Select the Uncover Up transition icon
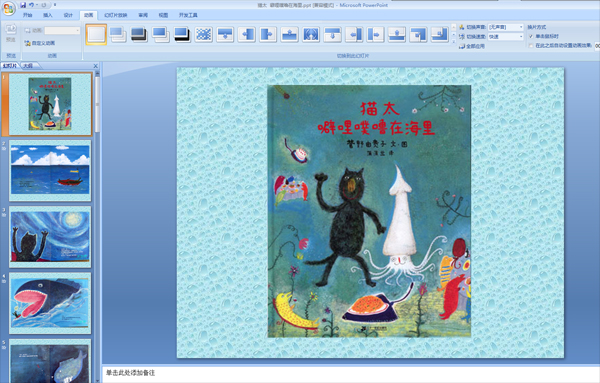The width and height of the screenshot is (600, 383). tap(397, 34)
